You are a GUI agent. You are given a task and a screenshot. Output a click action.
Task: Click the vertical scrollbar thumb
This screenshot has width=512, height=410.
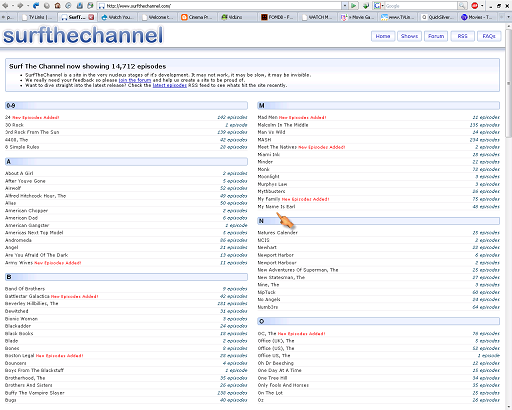[509, 83]
